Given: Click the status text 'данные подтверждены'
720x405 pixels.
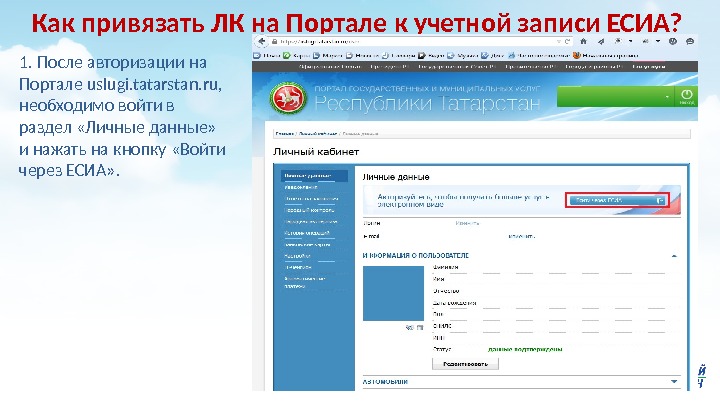Looking at the screenshot, I should (x=525, y=349).
